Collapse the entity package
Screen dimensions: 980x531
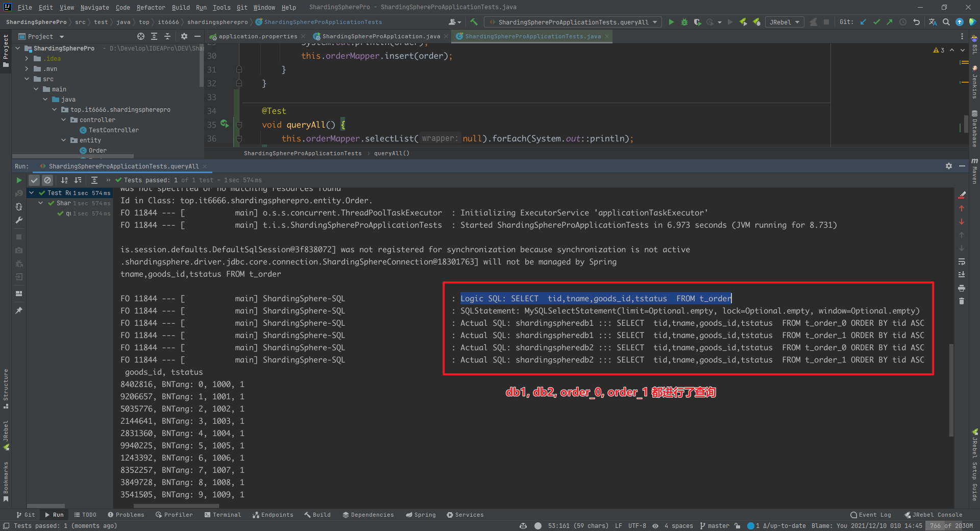63,140
